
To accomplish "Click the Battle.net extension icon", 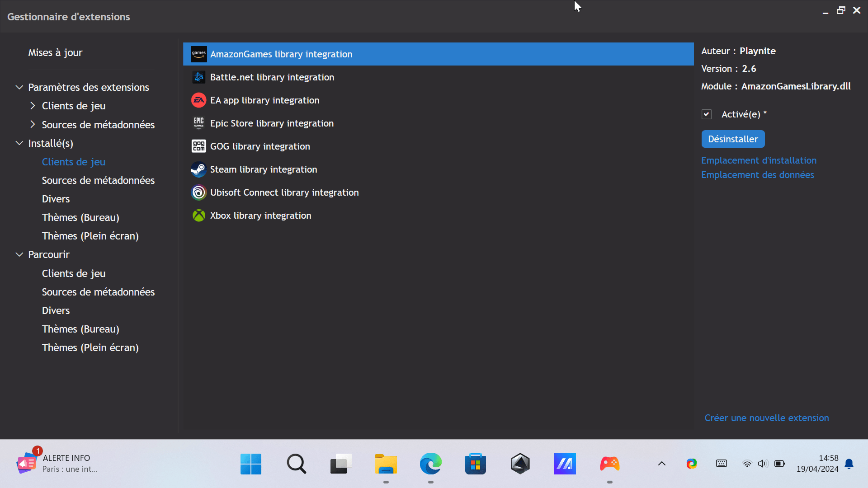I will click(198, 77).
